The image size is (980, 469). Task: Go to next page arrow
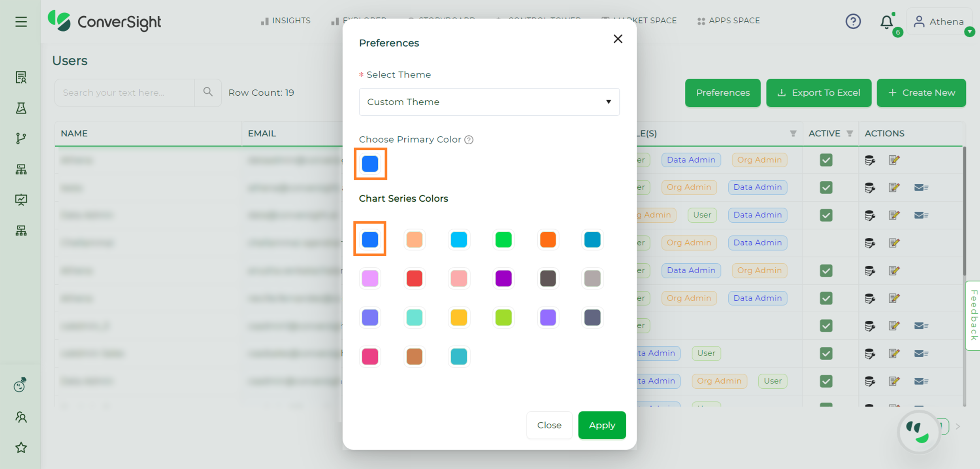point(958,427)
